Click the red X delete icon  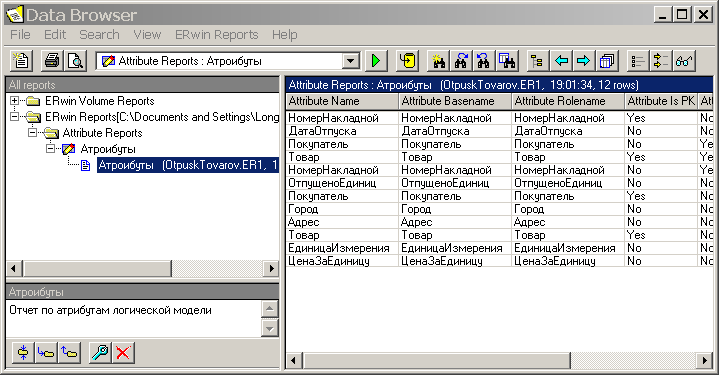123,353
